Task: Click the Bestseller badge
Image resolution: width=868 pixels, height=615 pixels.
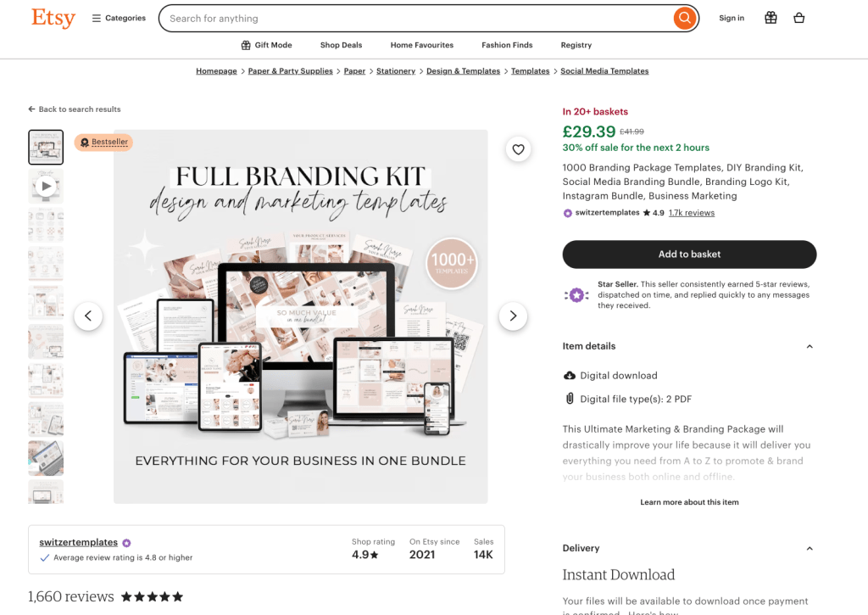Action: [103, 142]
